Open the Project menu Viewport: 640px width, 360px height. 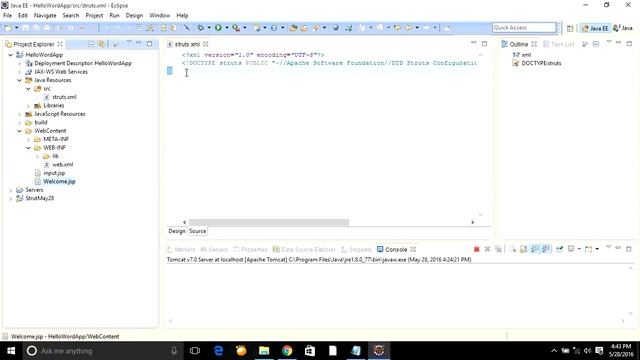click(x=94, y=16)
